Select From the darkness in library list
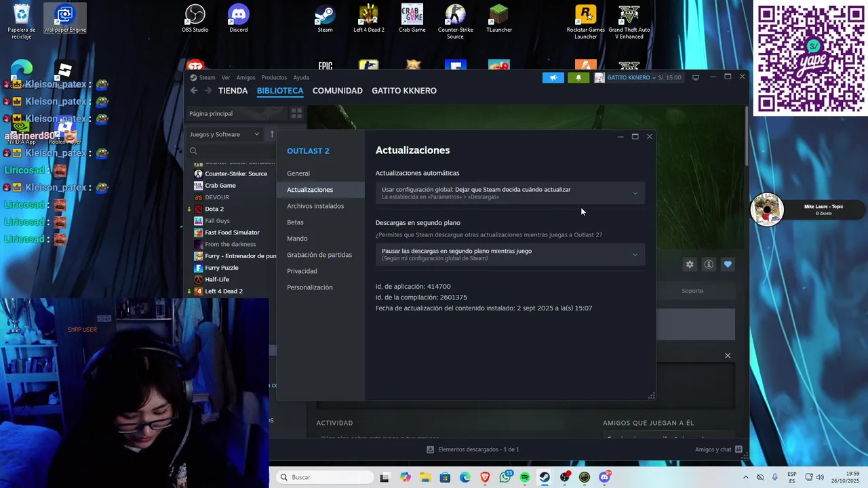Viewport: 868px width, 488px height. (x=231, y=244)
